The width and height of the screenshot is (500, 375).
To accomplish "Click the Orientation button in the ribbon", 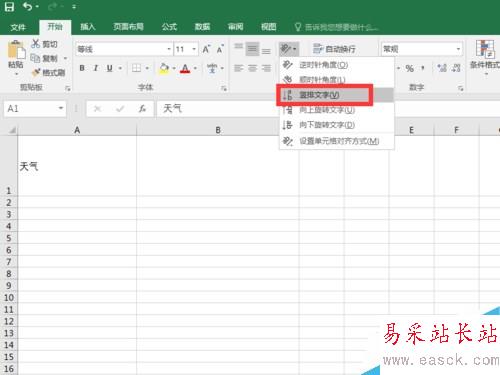I will coord(289,49).
